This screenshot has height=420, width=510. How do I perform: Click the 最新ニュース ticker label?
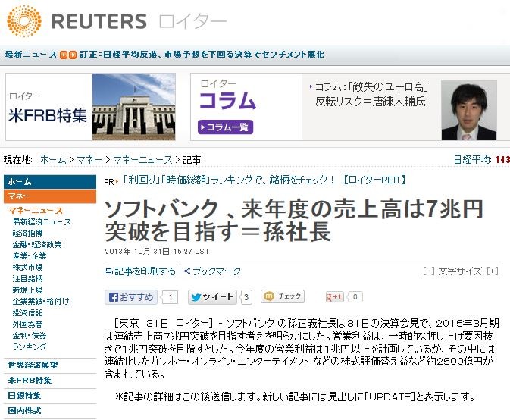pyautogui.click(x=30, y=55)
